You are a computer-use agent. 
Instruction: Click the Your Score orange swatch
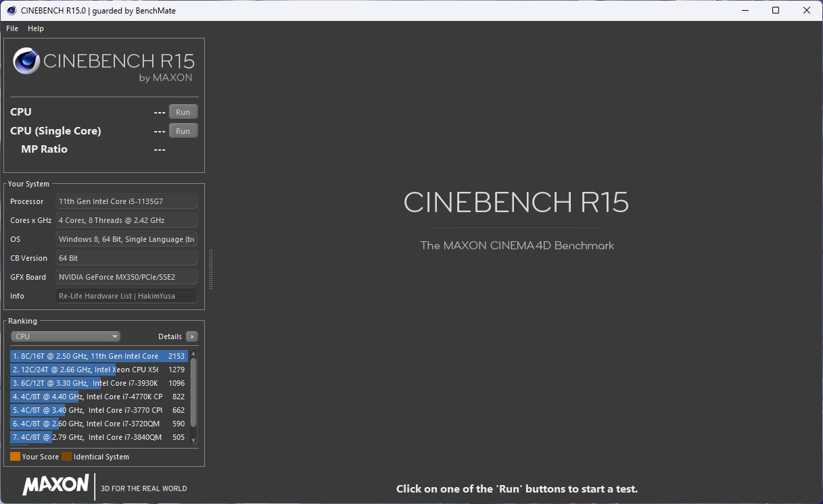15,457
